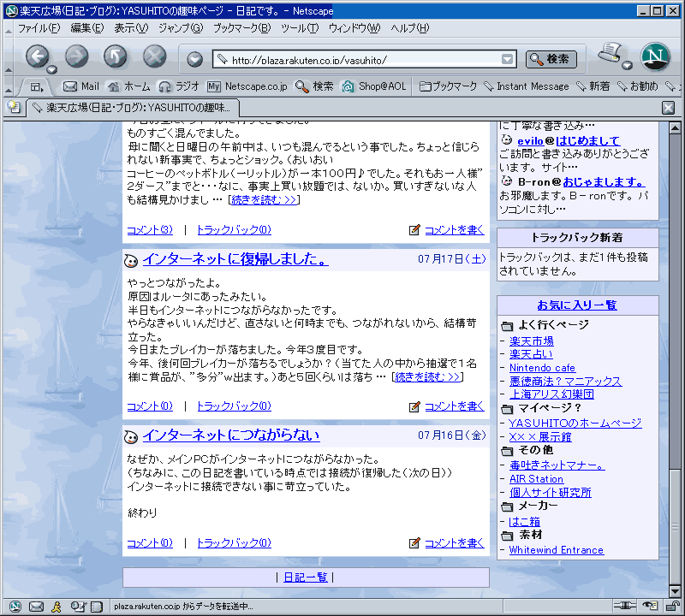Reload the page with the Reload button
This screenshot has width=685, height=616.
[116, 56]
